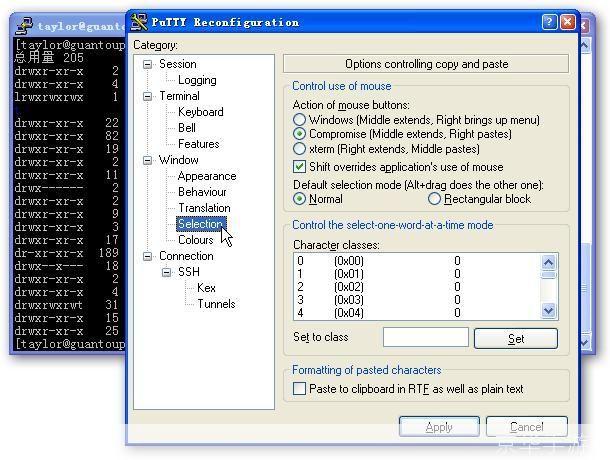Click the Apply button
This screenshot has width=610, height=460.
[439, 427]
